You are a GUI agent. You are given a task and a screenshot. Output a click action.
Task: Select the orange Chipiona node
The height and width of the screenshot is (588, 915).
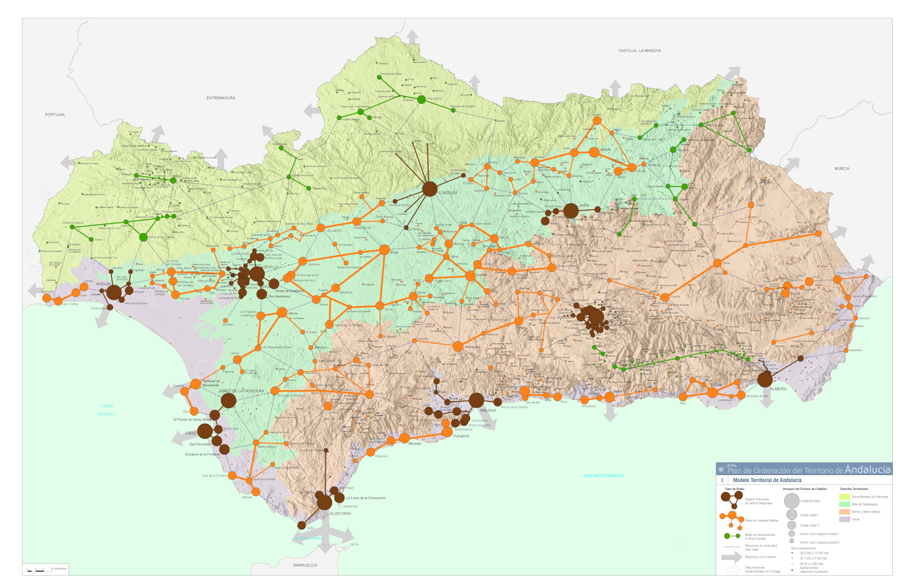coord(184,391)
